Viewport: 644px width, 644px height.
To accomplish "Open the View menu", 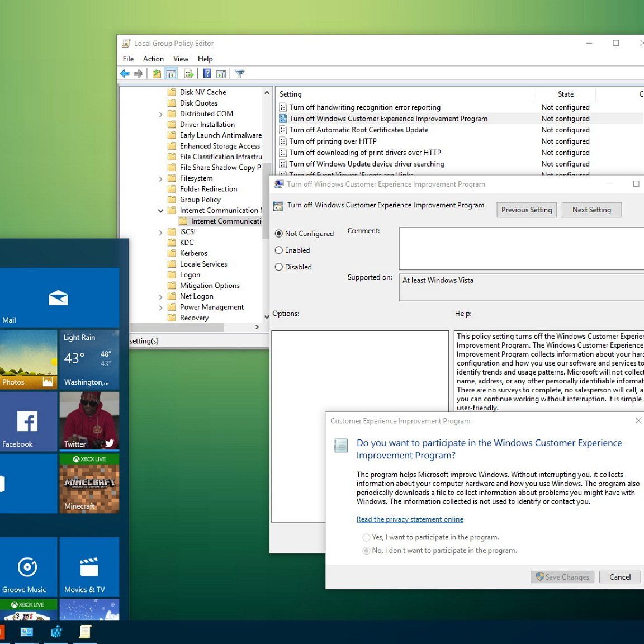I will pyautogui.click(x=181, y=59).
